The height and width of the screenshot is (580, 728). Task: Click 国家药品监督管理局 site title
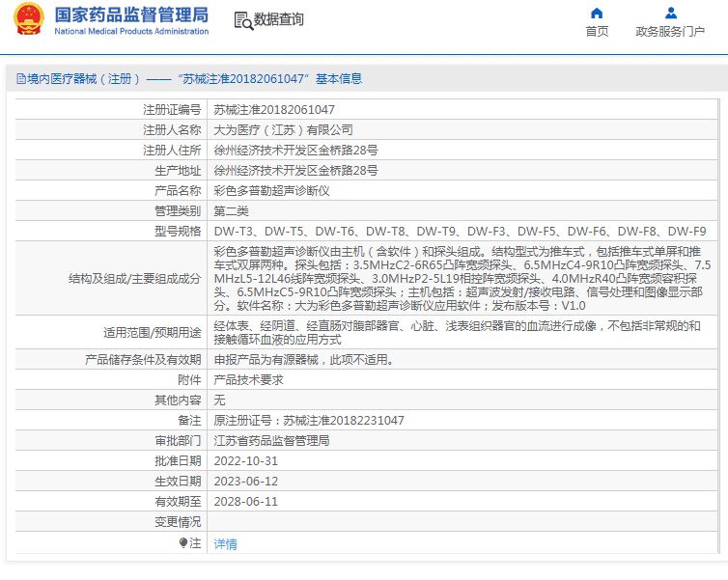[x=131, y=14]
